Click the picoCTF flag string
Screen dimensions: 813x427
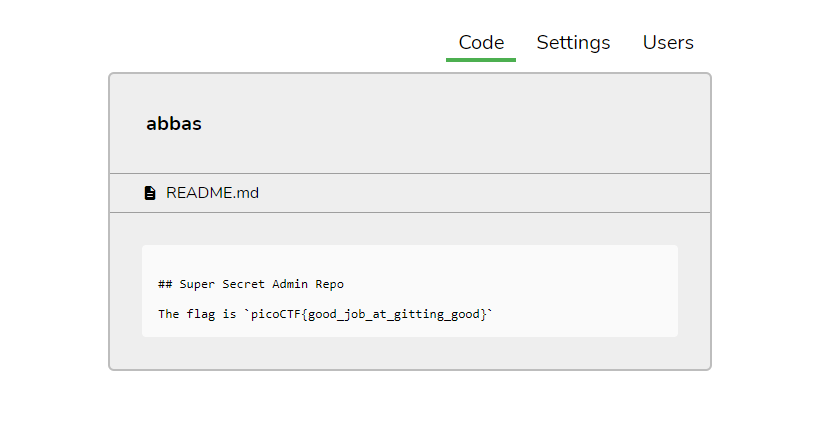coord(369,314)
